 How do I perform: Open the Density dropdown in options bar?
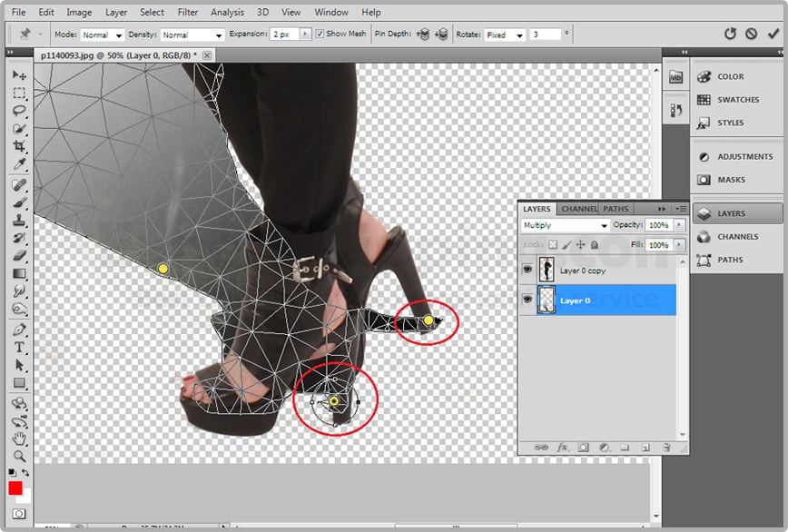coord(192,34)
